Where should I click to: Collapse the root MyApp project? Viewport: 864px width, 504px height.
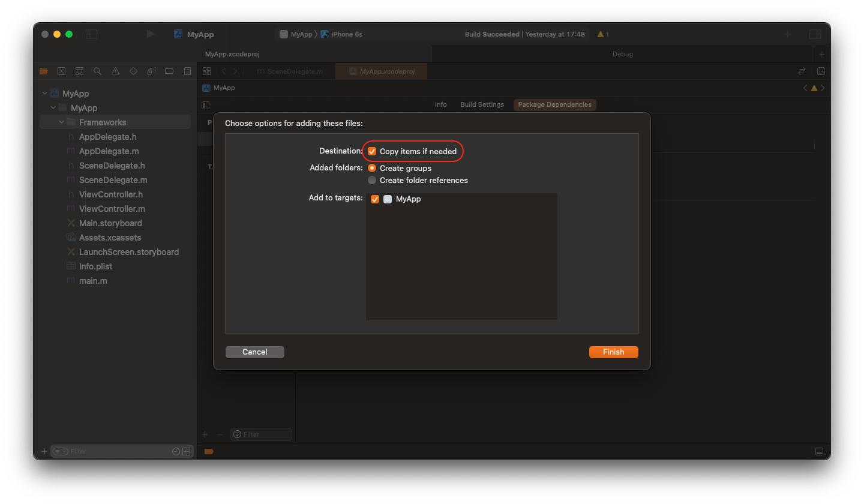(44, 94)
